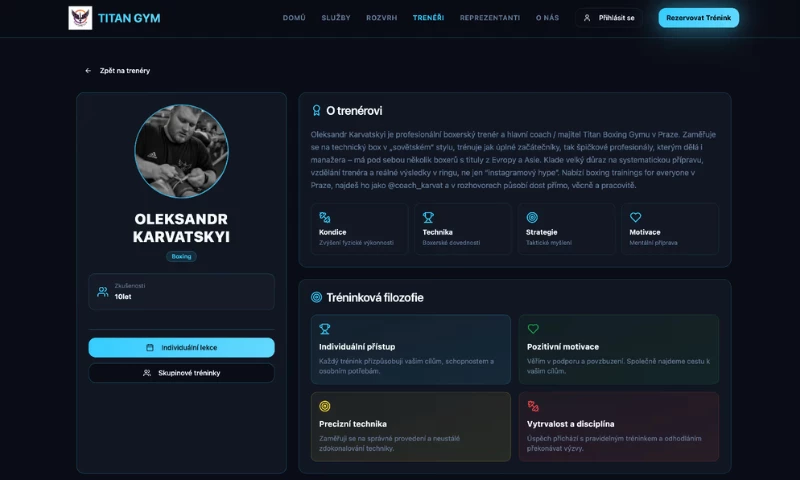
Task: Click the yellow target icon above Precizní technika
Action: [x=325, y=406]
